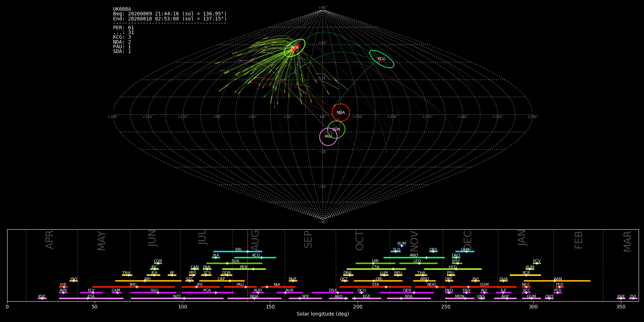Select the CAP shower bar in the timeline
644x322 pixels.
[x=222, y=281]
